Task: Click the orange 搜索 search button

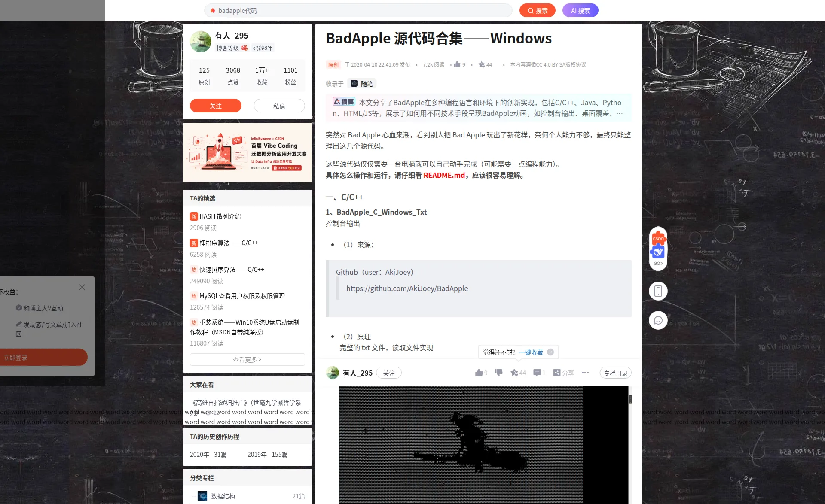Action: (537, 10)
